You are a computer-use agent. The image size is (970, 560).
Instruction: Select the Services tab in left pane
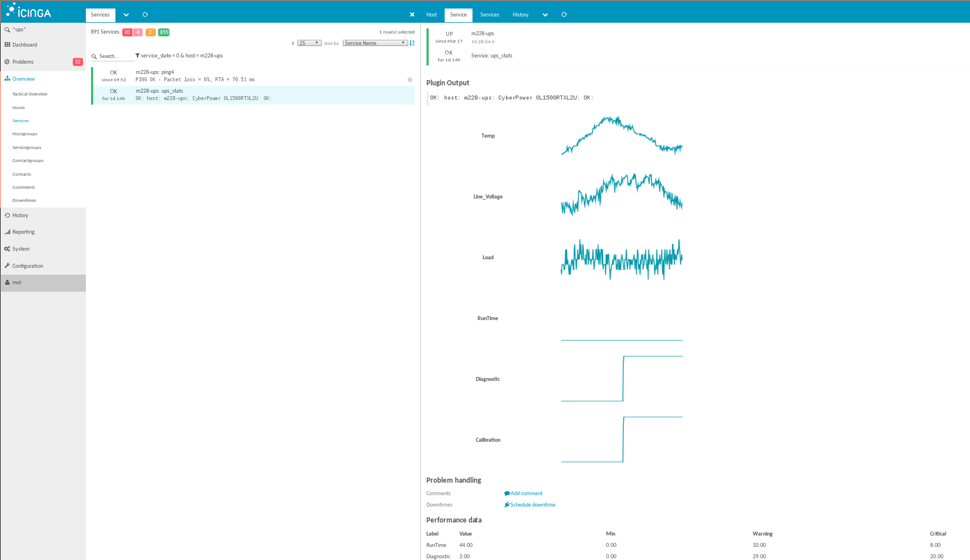coord(101,15)
